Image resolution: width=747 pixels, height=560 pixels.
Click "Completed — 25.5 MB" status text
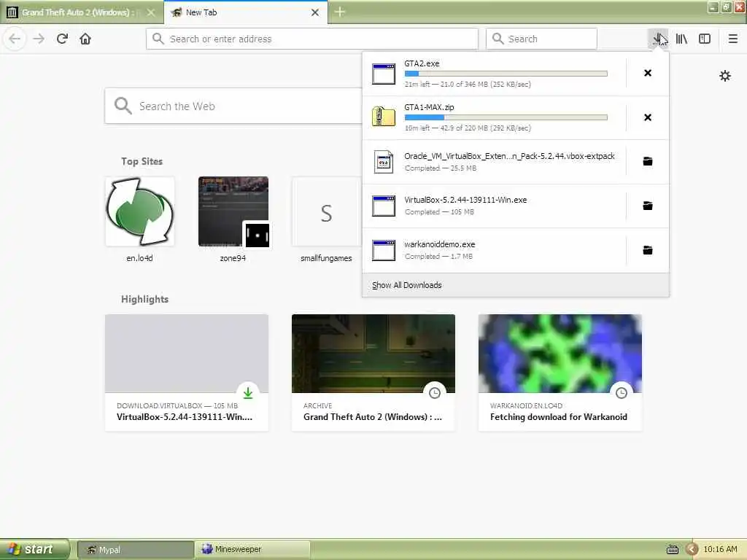440,168
